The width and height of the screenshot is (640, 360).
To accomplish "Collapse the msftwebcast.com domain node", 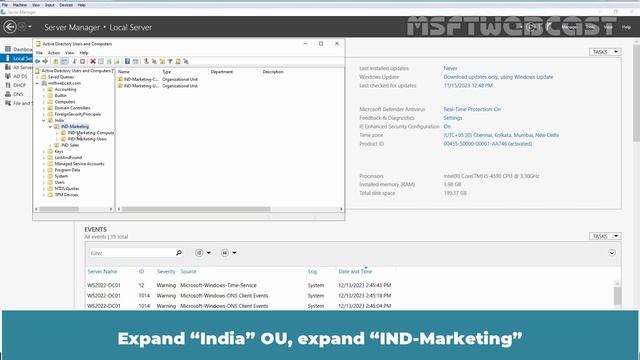I will 37,83.
